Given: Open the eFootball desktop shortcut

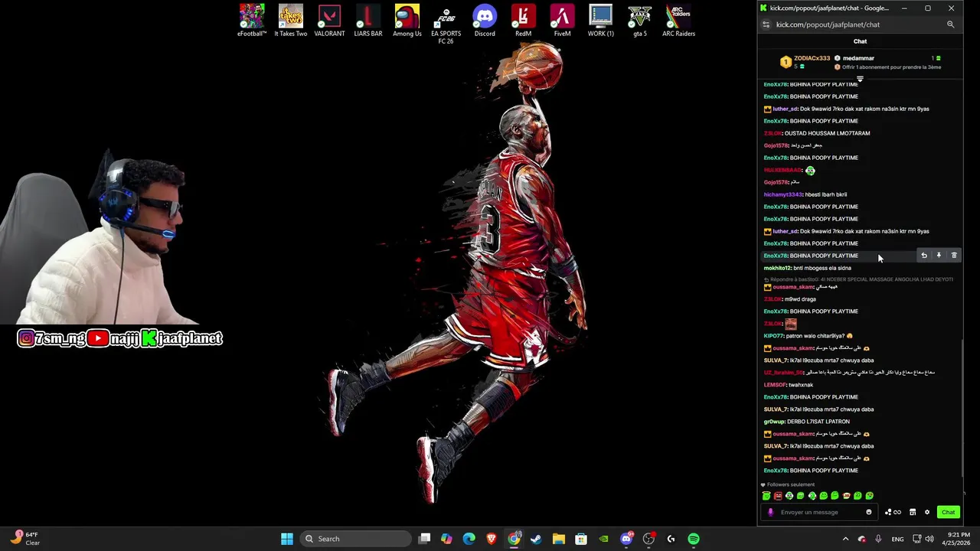Looking at the screenshot, I should 251,21.
